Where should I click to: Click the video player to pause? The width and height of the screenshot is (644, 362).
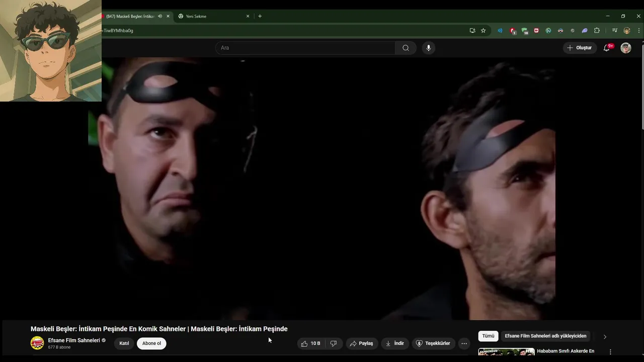(x=322, y=189)
